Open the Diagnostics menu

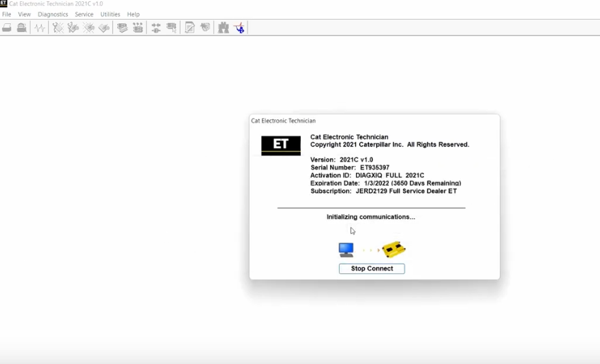[x=52, y=14]
